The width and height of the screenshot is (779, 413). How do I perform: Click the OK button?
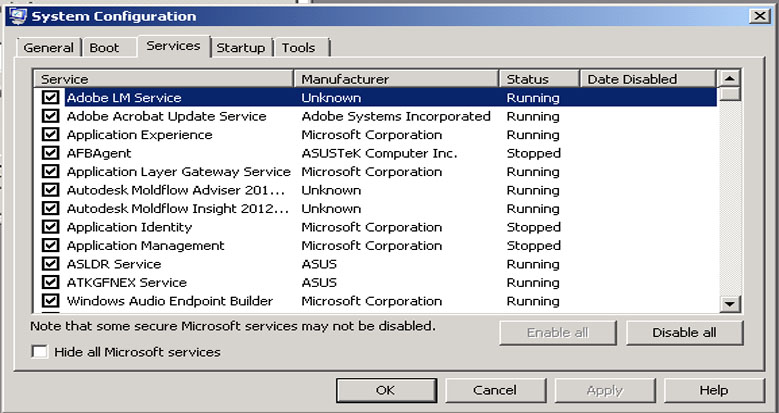coord(386,390)
